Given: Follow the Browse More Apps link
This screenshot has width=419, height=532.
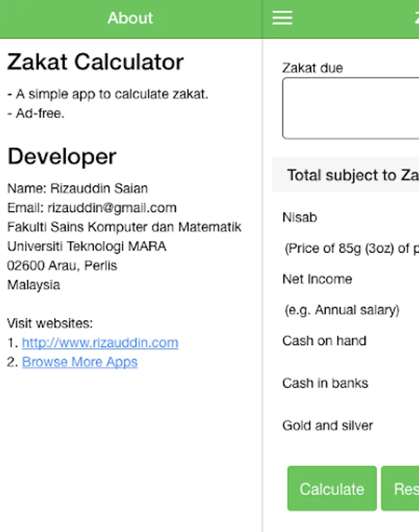Looking at the screenshot, I should (80, 362).
